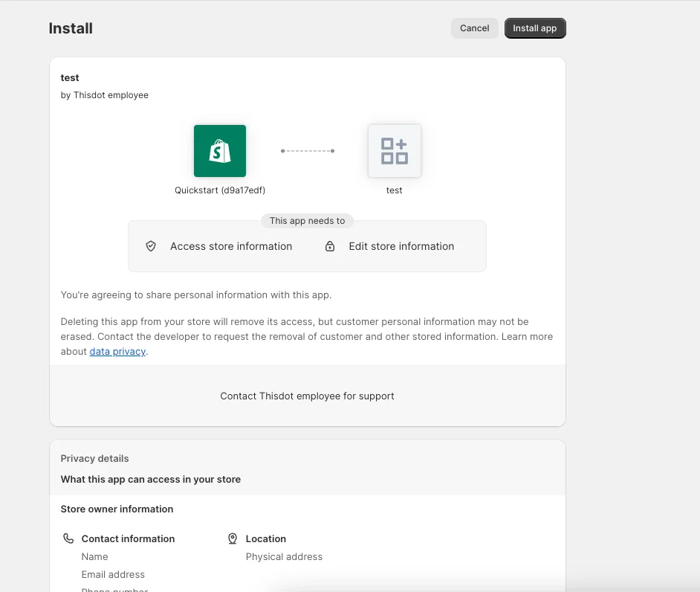Click the Edit store information permission
This screenshot has height=592, width=700.
point(401,246)
